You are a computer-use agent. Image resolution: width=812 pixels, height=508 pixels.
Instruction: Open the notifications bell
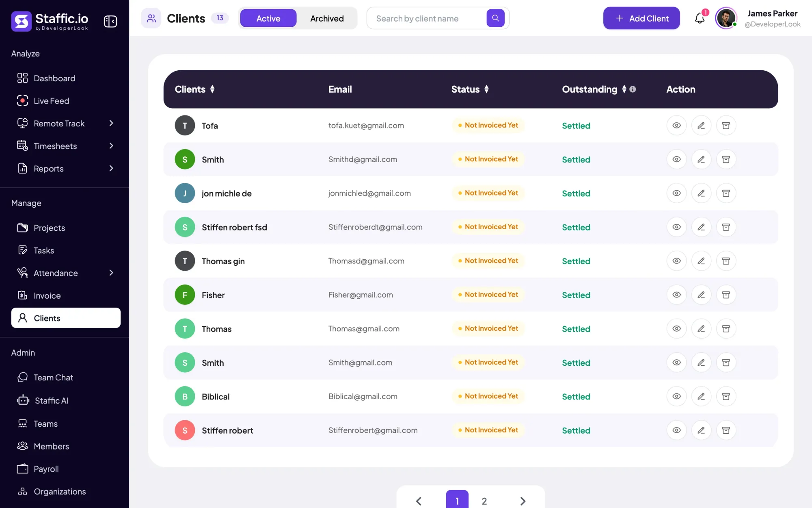pyautogui.click(x=700, y=18)
